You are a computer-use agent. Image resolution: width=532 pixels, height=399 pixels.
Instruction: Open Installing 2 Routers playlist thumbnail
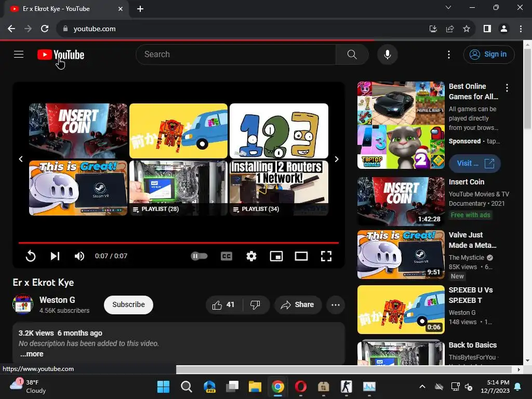279,188
